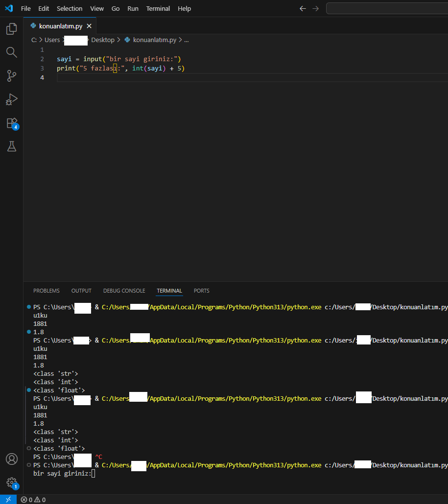Click the first '1881' output line in terminal
The image size is (448, 504).
pyautogui.click(x=40, y=323)
